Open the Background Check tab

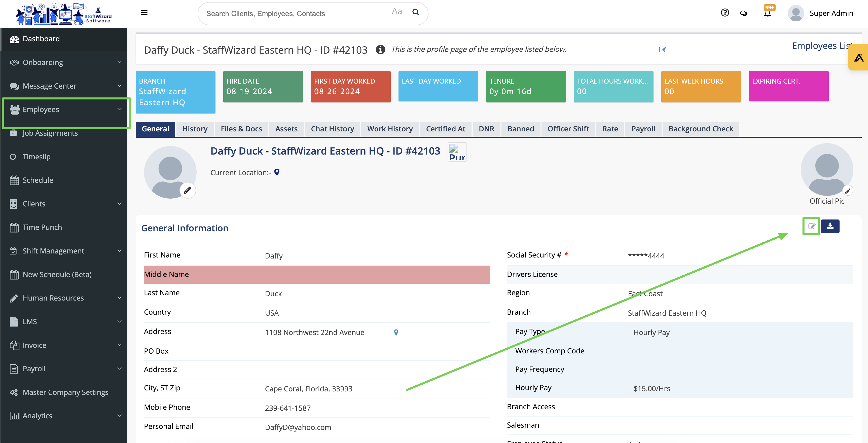701,129
